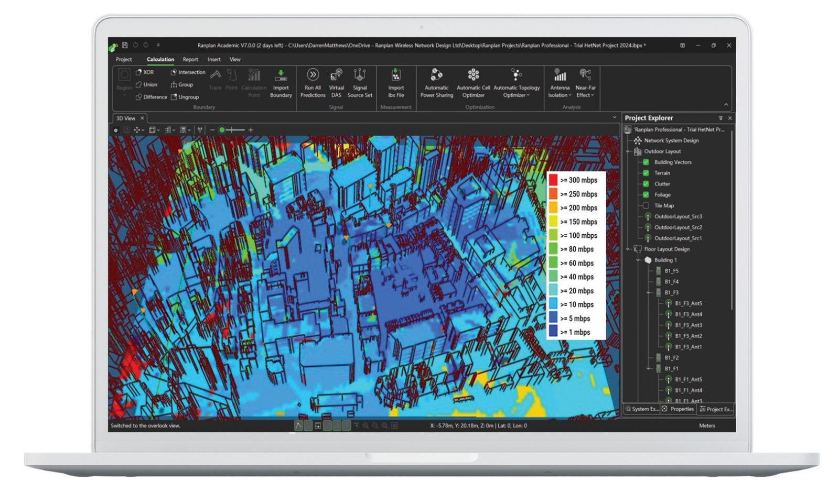
Task: Collapse the B1_F3 floor node
Action: coord(649,293)
